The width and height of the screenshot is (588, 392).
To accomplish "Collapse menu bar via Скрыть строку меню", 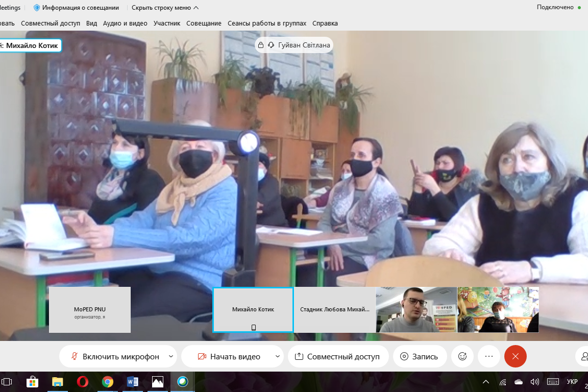I will click(165, 8).
